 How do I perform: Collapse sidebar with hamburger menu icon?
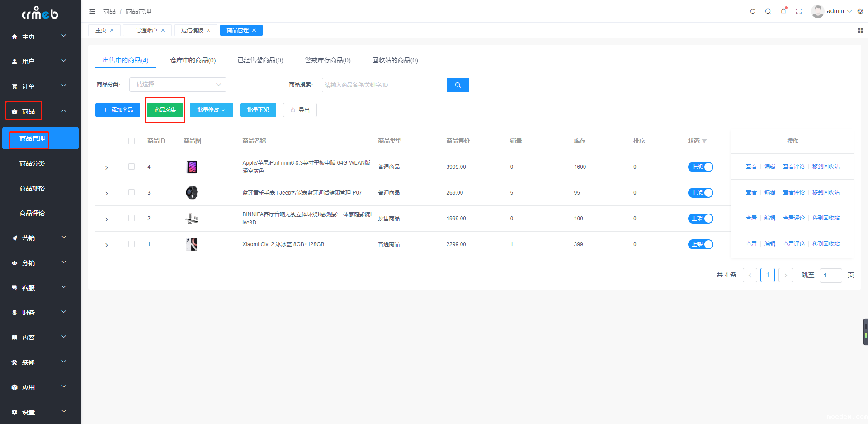[x=92, y=11]
